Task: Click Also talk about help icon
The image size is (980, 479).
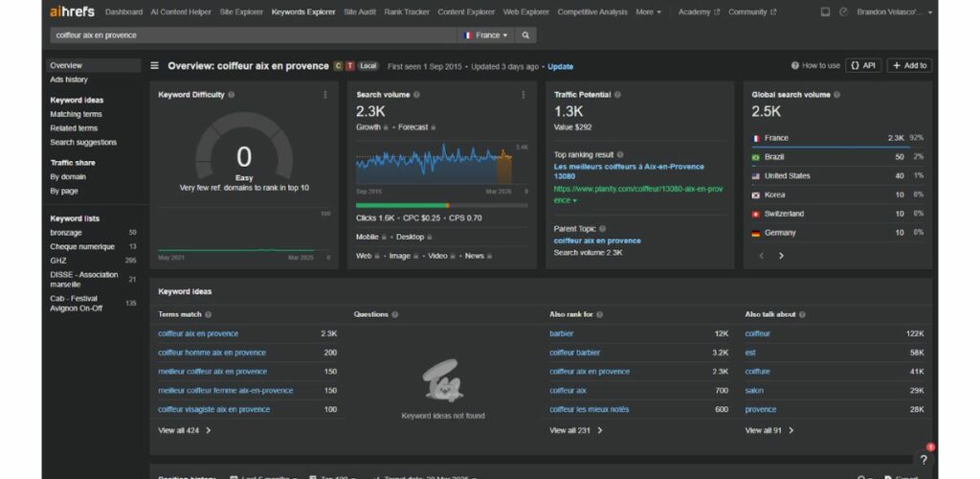Action: coord(802,314)
